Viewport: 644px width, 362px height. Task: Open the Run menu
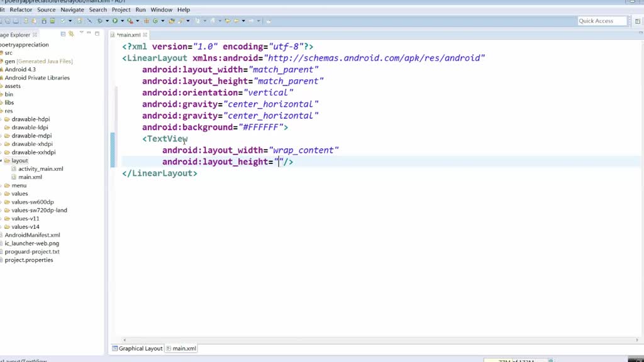(140, 9)
